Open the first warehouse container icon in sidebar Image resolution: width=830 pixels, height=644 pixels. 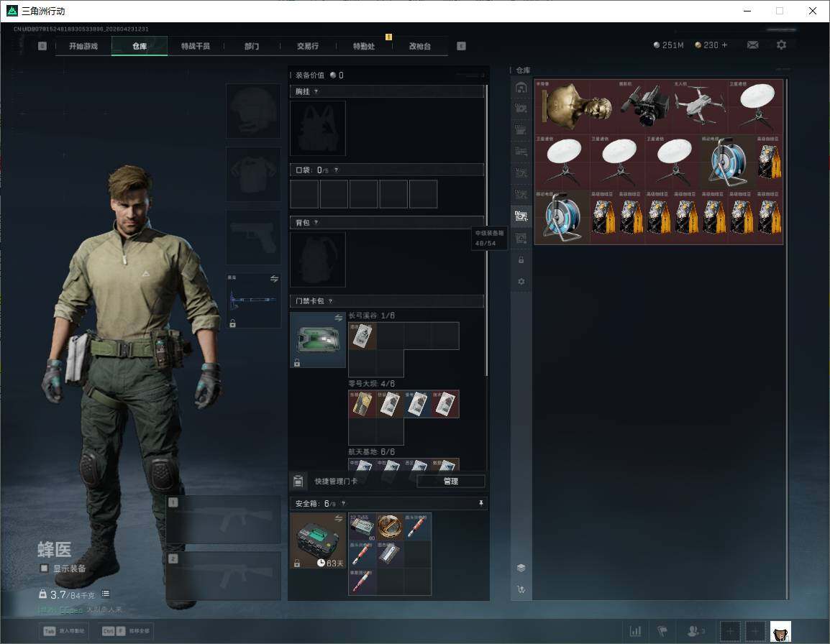(521, 87)
